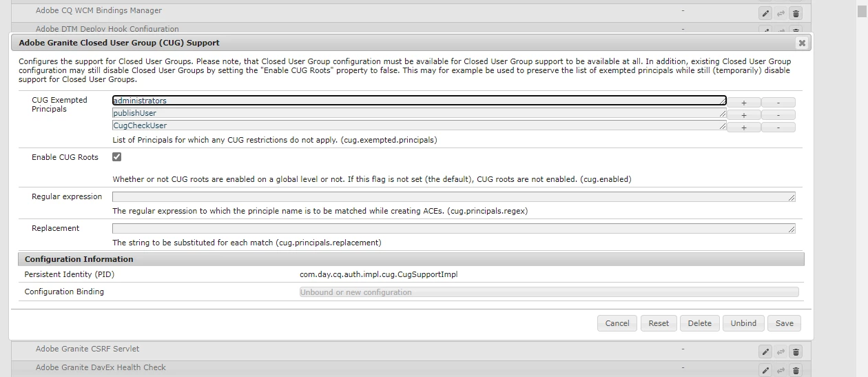Delete the Adobe CQ WCM Bindings Manager configuration
The image size is (868, 377).
(796, 13)
